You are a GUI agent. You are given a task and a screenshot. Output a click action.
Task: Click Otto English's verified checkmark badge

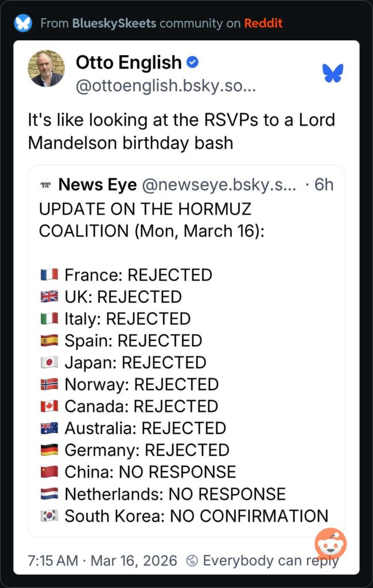pos(194,61)
